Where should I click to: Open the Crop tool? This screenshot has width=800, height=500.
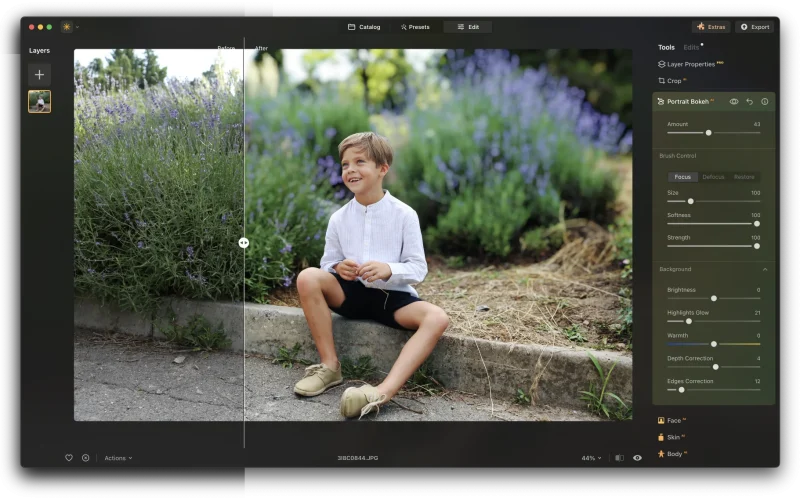(x=672, y=81)
